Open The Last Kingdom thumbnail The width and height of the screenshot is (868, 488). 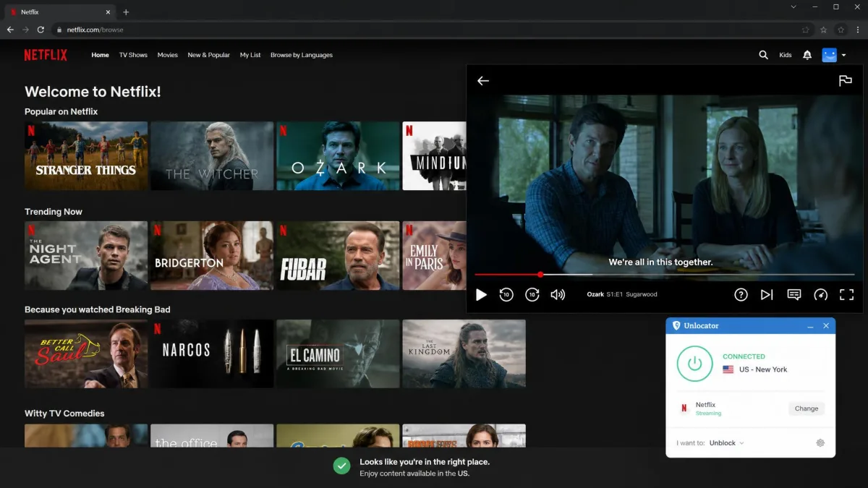tap(464, 354)
